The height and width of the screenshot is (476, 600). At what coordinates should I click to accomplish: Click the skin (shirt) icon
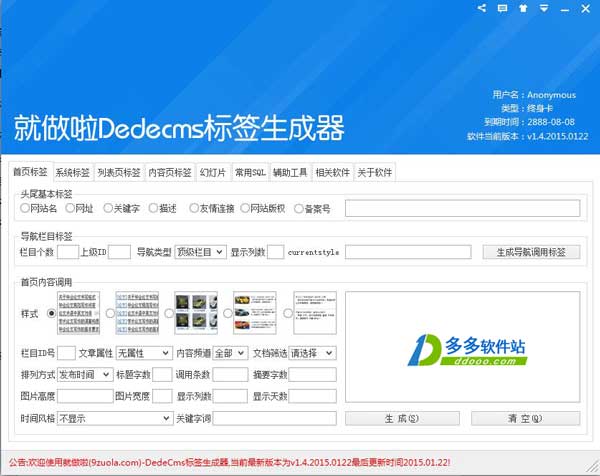[x=523, y=8]
